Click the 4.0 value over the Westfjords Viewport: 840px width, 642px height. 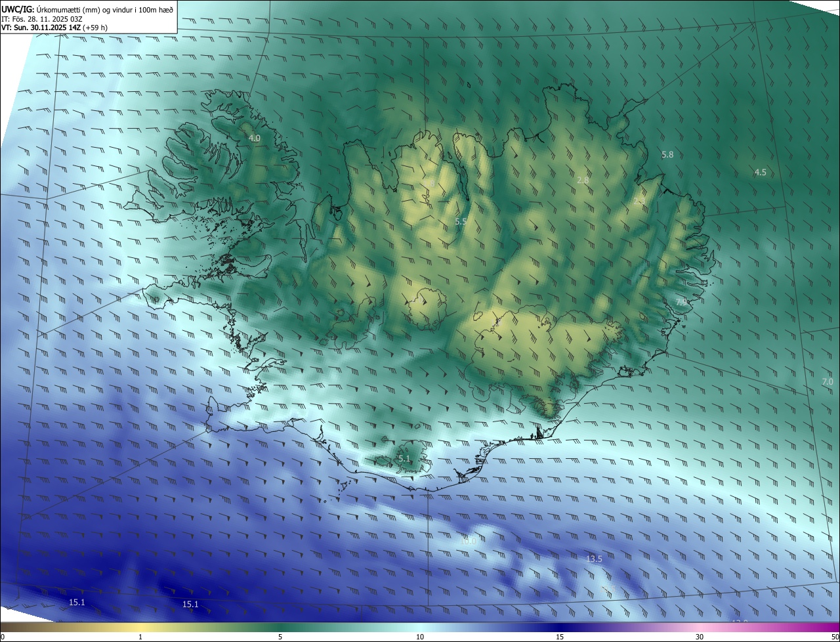point(255,139)
